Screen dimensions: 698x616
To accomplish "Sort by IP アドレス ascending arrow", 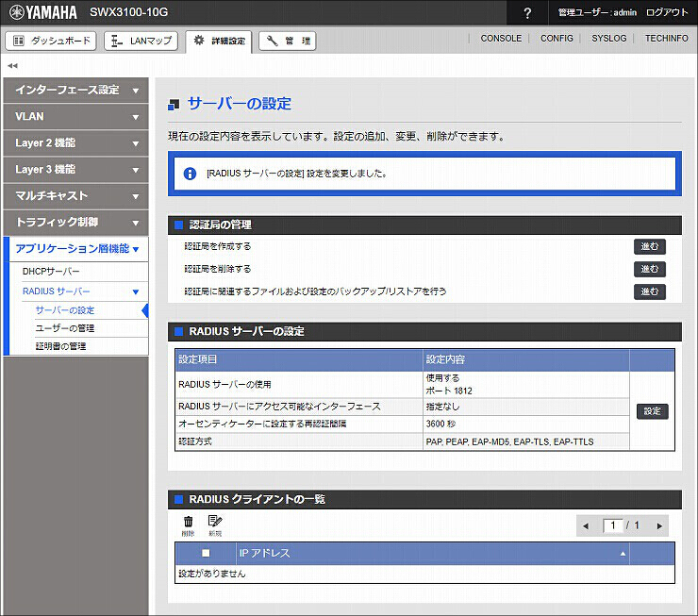I will click(623, 553).
